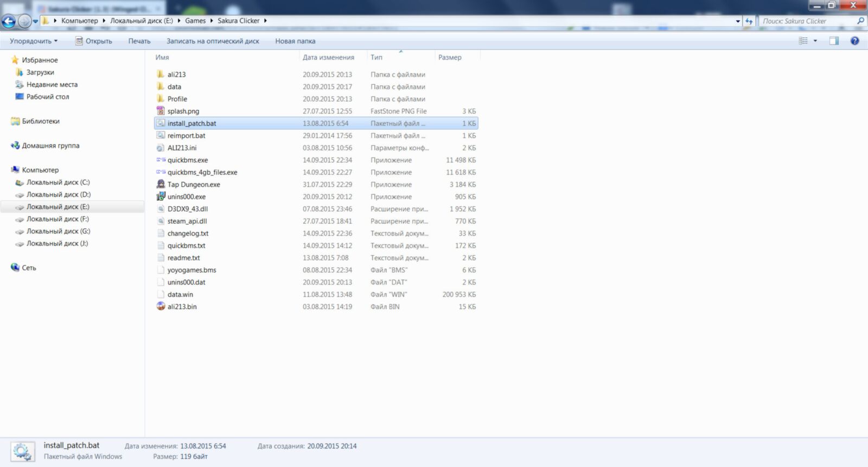The height and width of the screenshot is (467, 868).
Task: Go forward with the Forward arrow
Action: point(24,21)
